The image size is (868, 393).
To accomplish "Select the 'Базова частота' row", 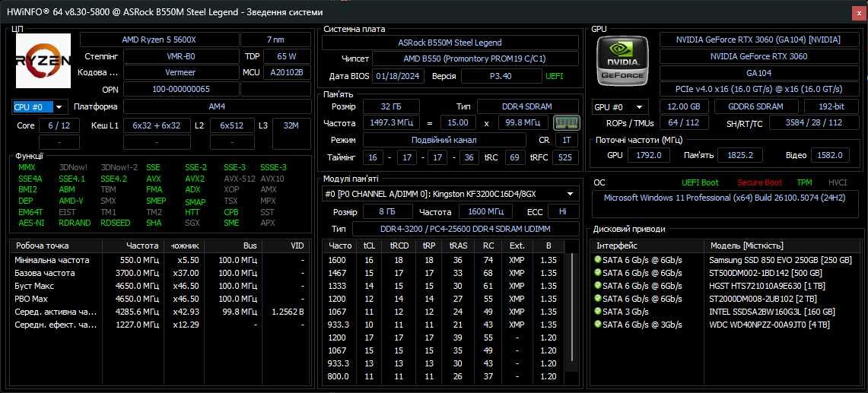I will (161, 273).
